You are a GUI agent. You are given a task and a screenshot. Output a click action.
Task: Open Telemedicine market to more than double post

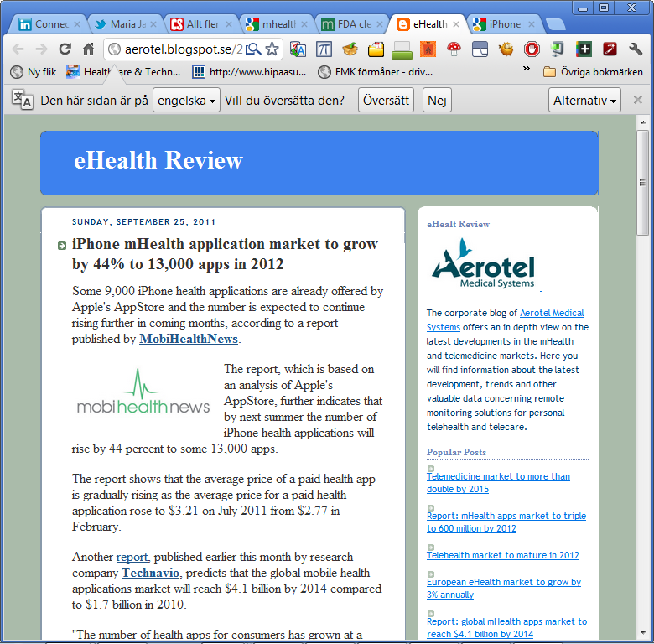[498, 483]
